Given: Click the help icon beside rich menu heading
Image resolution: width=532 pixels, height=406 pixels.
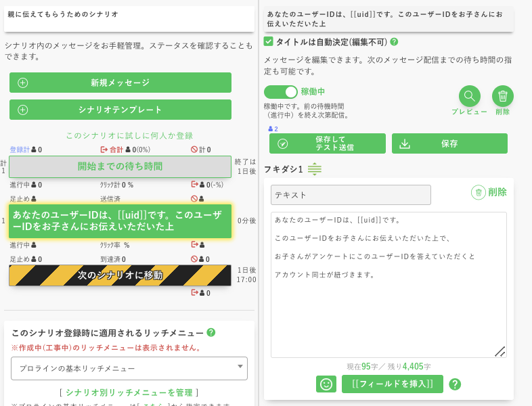Looking at the screenshot, I should [x=211, y=332].
